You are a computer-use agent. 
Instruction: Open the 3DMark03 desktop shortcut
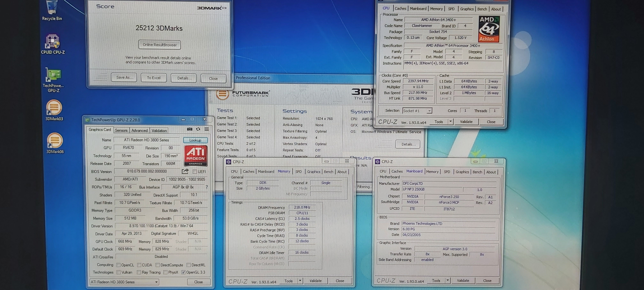click(54, 110)
